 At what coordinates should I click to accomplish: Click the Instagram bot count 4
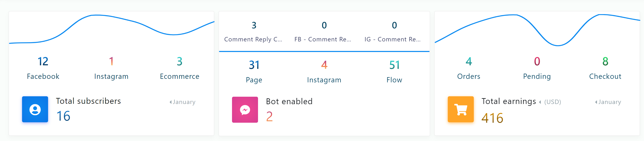(324, 65)
